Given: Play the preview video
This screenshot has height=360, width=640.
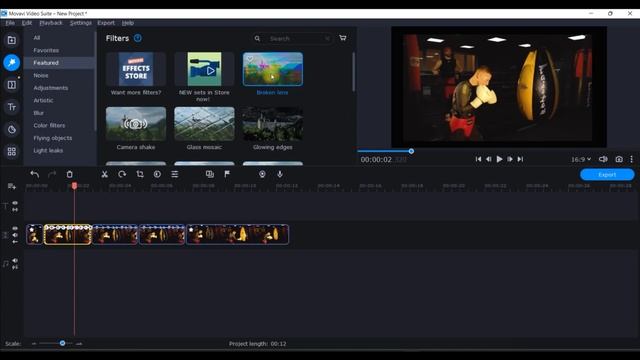Looking at the screenshot, I should pyautogui.click(x=499, y=159).
